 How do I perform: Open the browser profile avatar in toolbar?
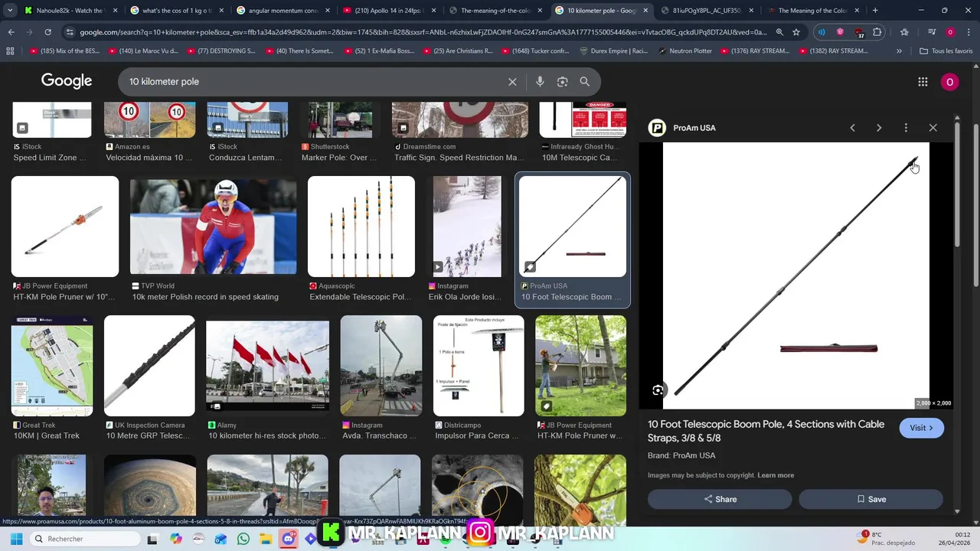[950, 32]
